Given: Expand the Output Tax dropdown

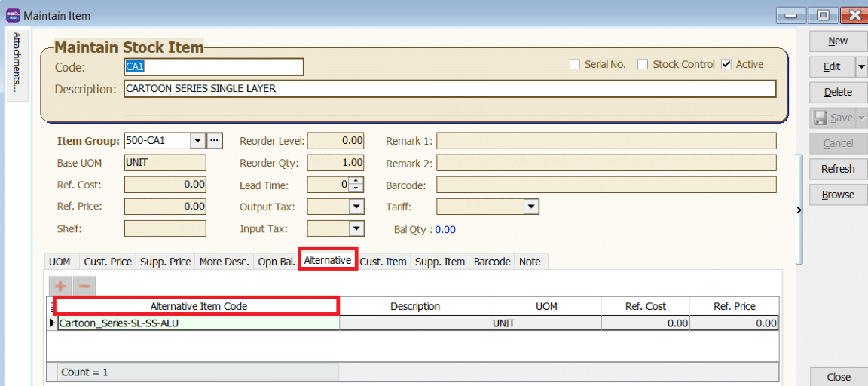Looking at the screenshot, I should click(x=356, y=207).
